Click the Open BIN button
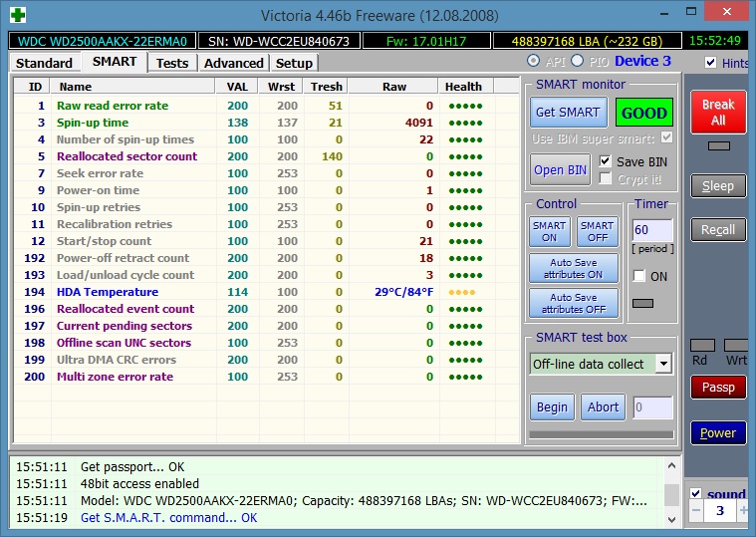756x537 pixels. pyautogui.click(x=560, y=170)
